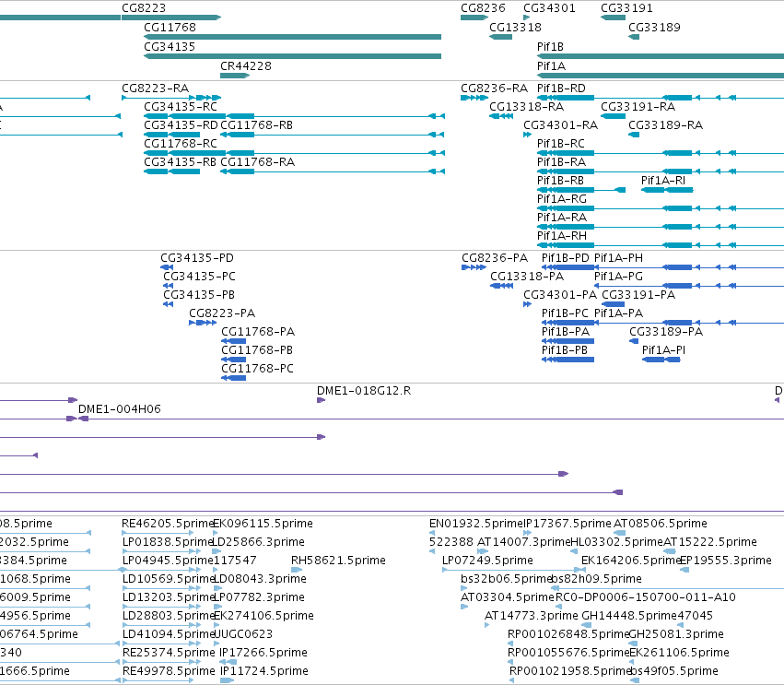Select the CG11768-RC transcript label
Viewport: 784px width, 685px height.
pyautogui.click(x=181, y=144)
